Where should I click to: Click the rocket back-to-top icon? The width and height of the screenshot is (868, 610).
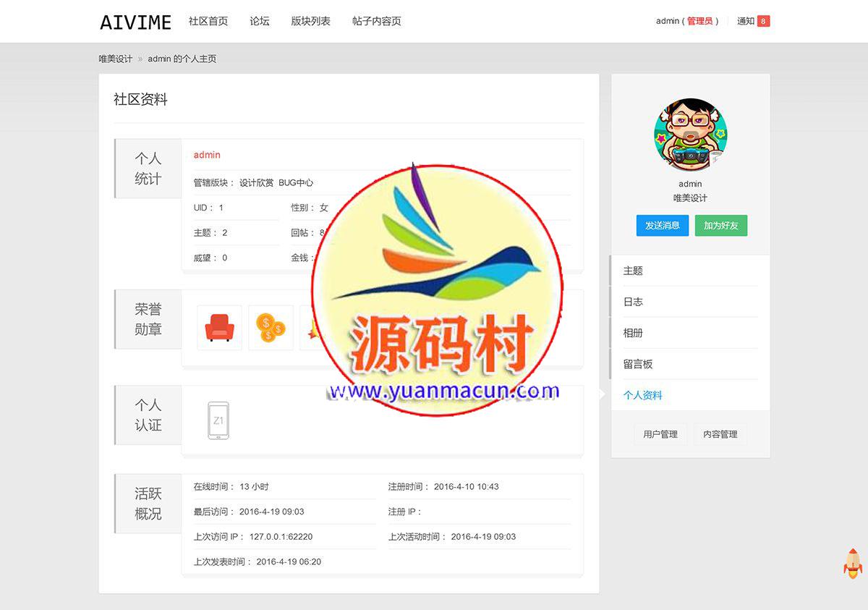click(852, 565)
